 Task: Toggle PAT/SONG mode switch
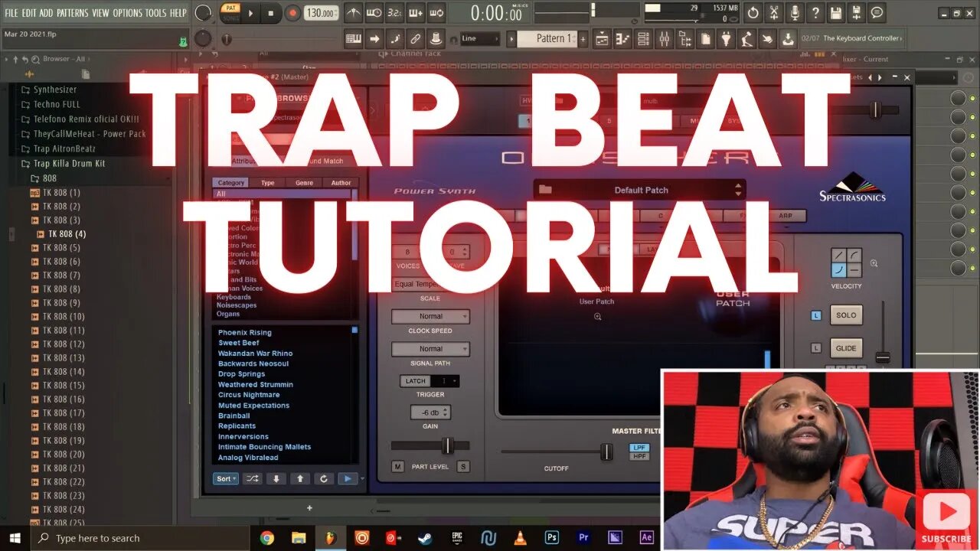[x=230, y=12]
